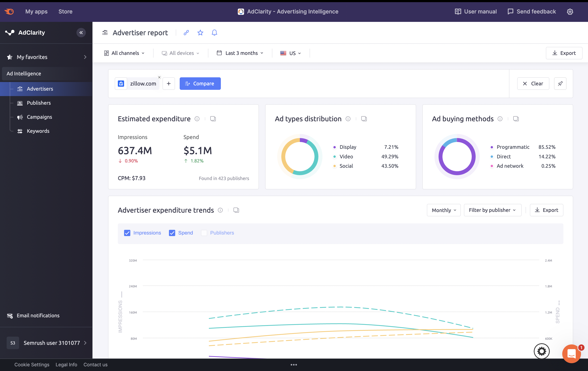Disable the Spend checkbox
The height and width of the screenshot is (371, 588).
coord(172,233)
